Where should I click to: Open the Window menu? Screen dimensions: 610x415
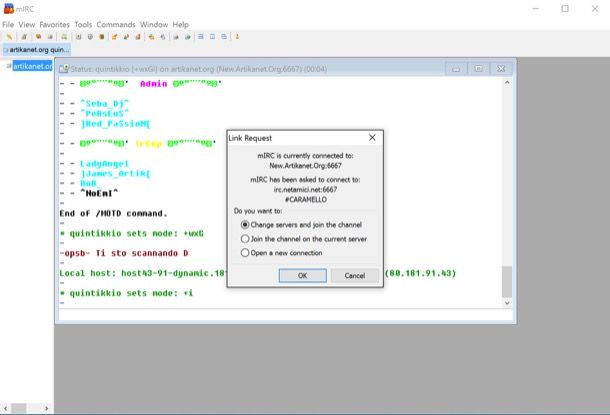154,25
